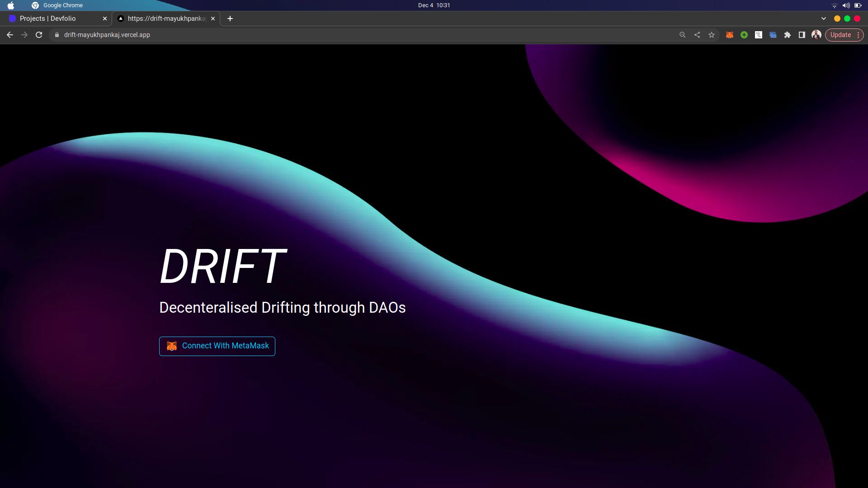Click the DRIFT heading
The width and height of the screenshot is (868, 488).
point(223,266)
